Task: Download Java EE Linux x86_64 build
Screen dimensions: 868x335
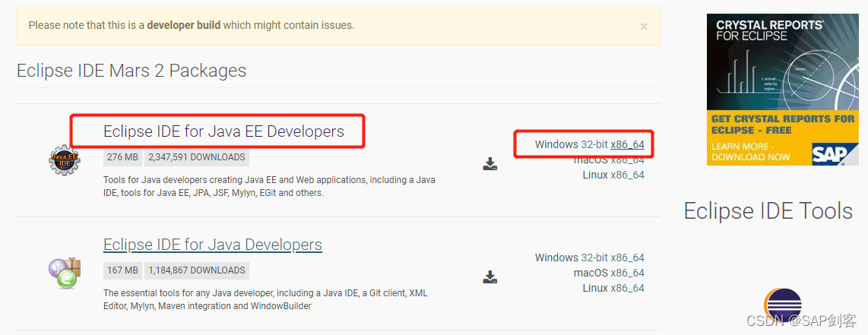Action: [627, 175]
